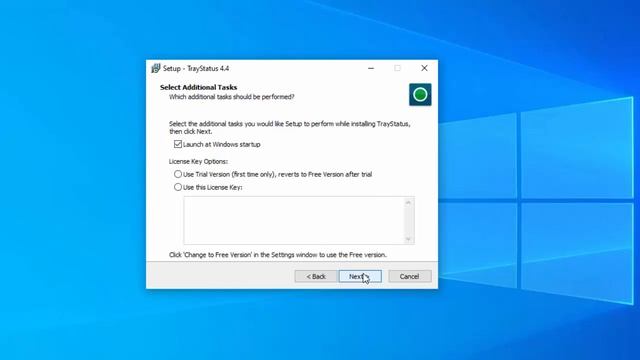Click the license box scroll up arrow
The height and width of the screenshot is (360, 640).
[x=408, y=202]
